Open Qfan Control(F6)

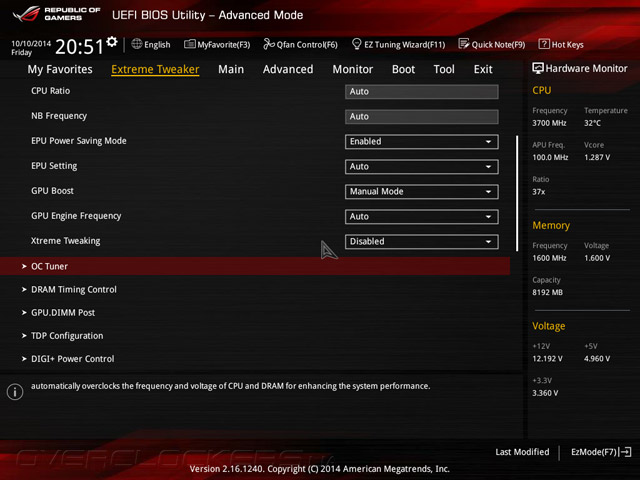click(x=301, y=44)
